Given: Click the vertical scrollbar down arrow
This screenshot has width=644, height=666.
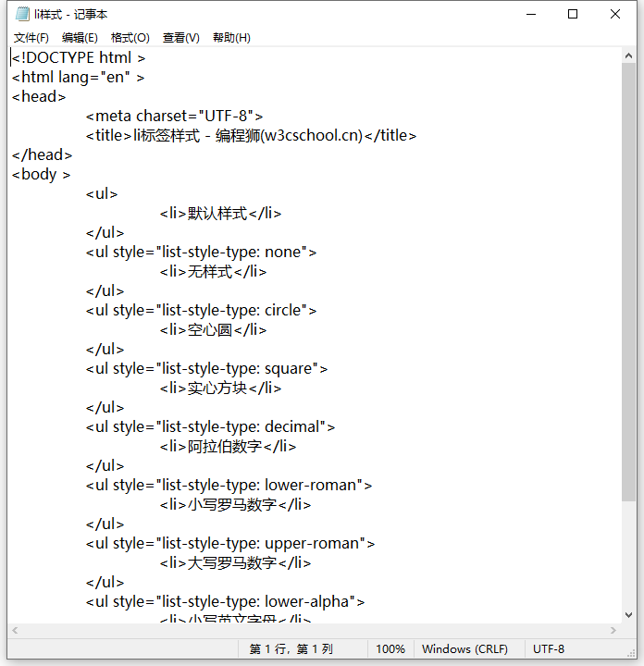Looking at the screenshot, I should tap(629, 614).
